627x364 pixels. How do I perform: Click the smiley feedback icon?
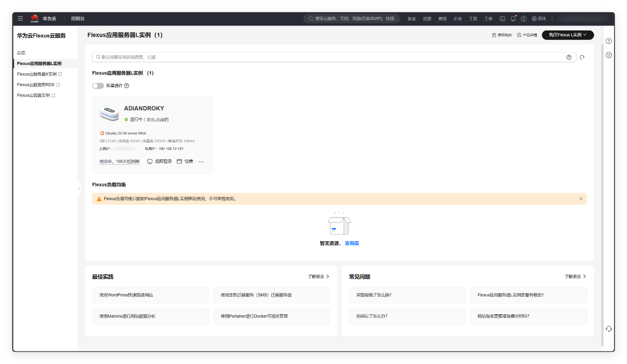(609, 55)
